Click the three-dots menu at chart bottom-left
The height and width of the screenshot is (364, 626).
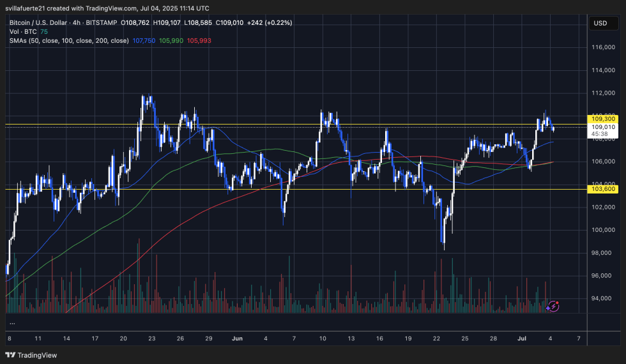point(12,324)
